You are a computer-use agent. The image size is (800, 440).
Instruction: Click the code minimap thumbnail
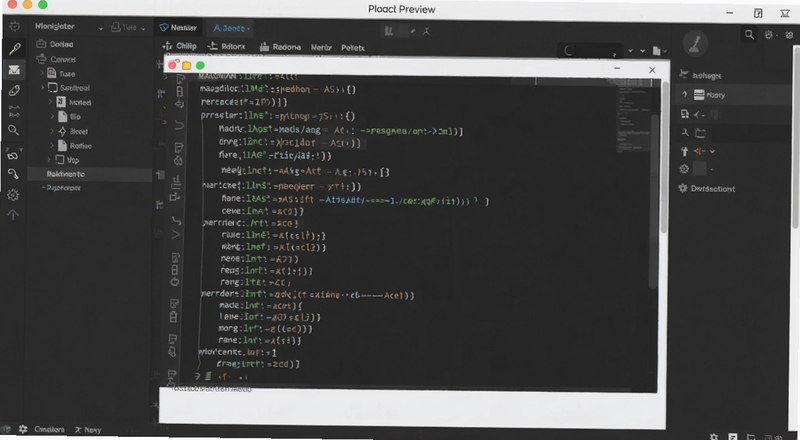pos(632,114)
